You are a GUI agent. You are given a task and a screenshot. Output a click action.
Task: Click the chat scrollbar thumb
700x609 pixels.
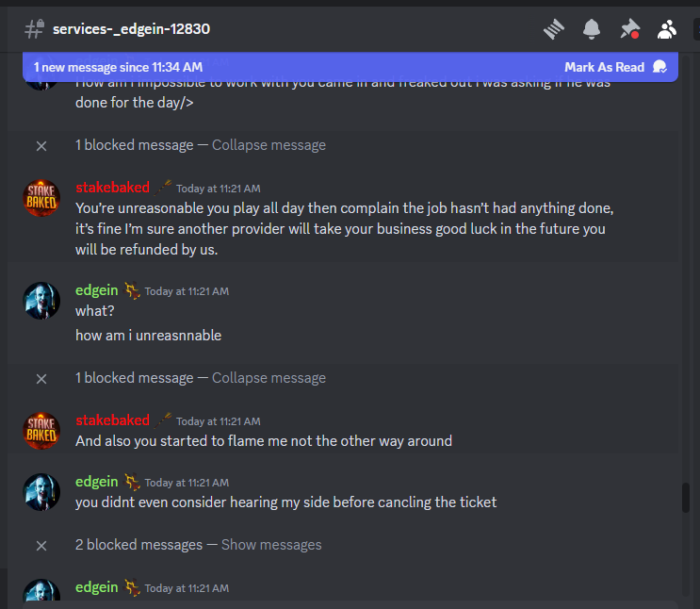pyautogui.click(x=686, y=498)
